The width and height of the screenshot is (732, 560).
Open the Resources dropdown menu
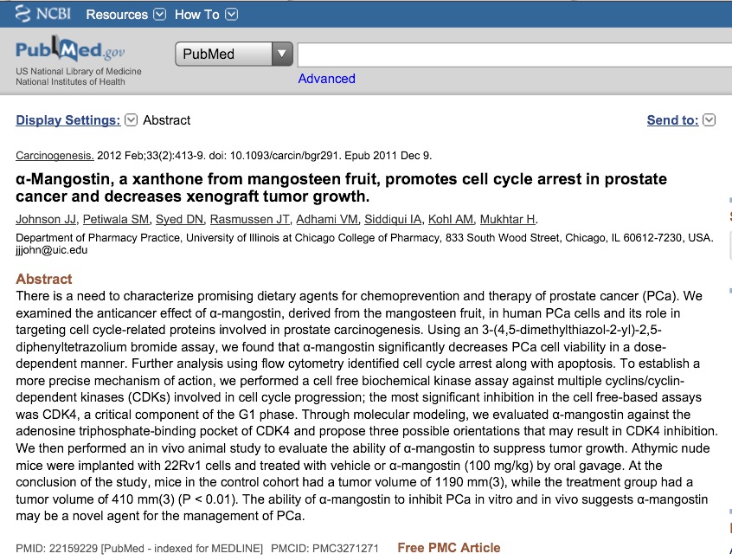click(x=125, y=14)
